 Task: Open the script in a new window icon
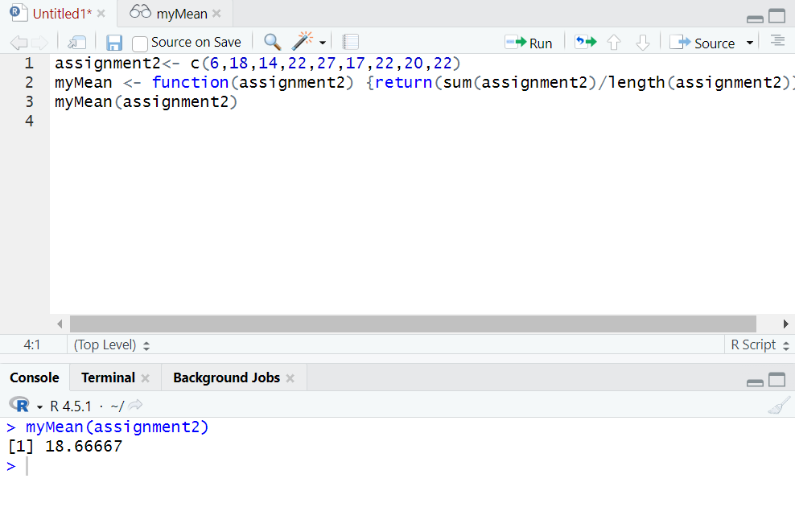(77, 43)
